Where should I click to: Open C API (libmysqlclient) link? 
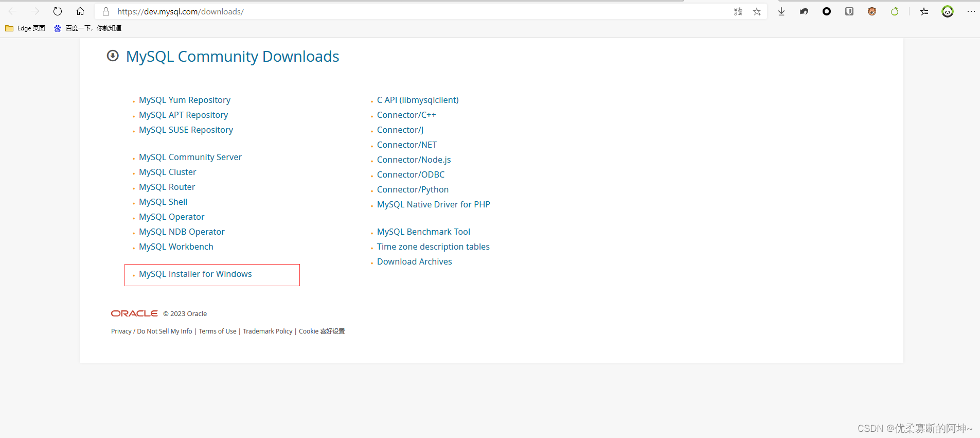point(418,100)
